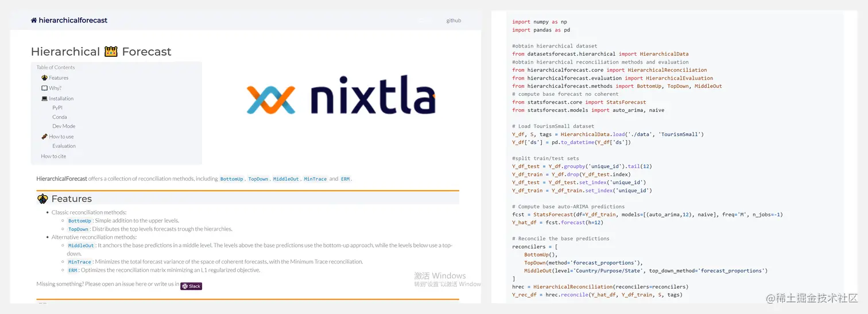Click HierarchicalData import code line
Image resolution: width=868 pixels, height=314 pixels.
(x=600, y=54)
